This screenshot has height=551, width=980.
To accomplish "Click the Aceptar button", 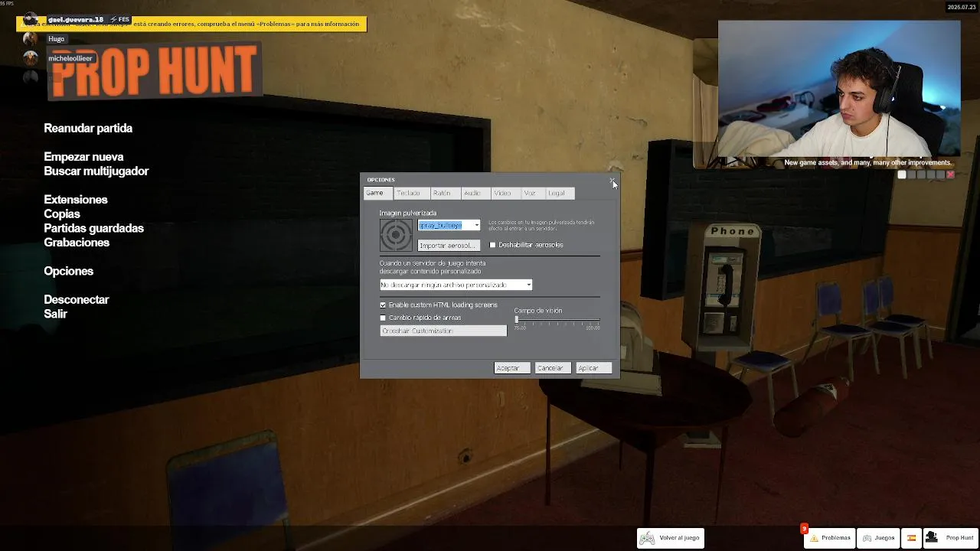I will [x=512, y=368].
